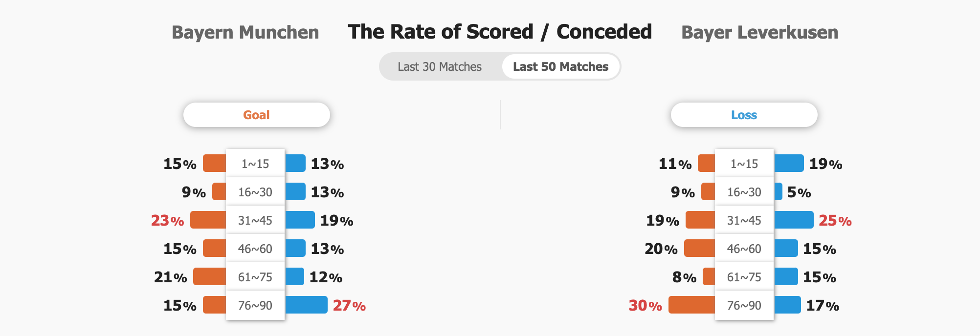Viewport: 980px width, 336px height.
Task: Click the Goal 61~75 minute label
Action: coord(255,277)
